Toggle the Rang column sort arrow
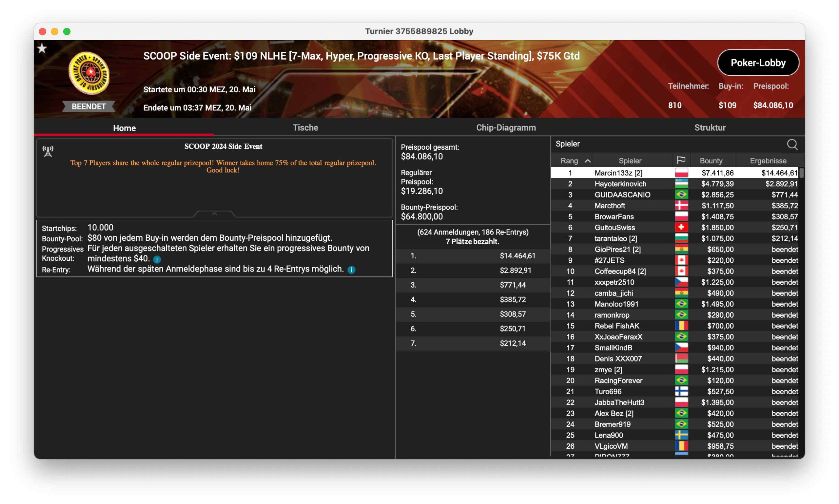839x504 pixels. click(x=588, y=161)
